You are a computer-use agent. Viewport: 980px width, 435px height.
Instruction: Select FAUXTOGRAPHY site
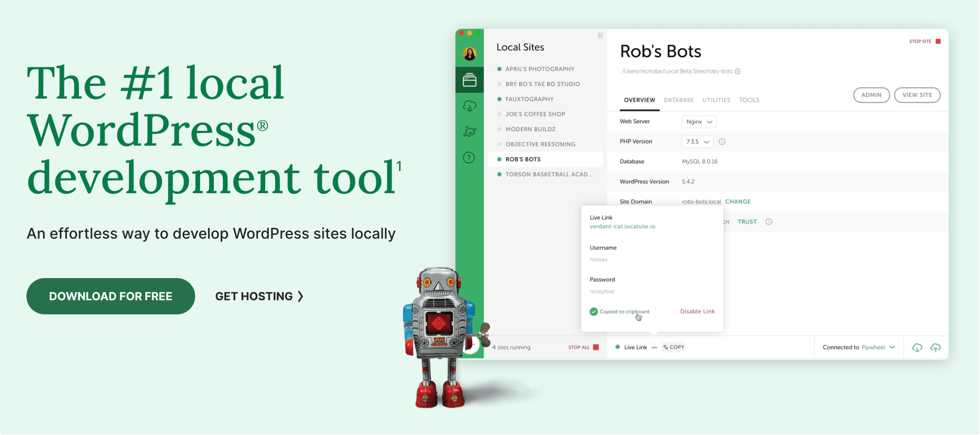545,99
